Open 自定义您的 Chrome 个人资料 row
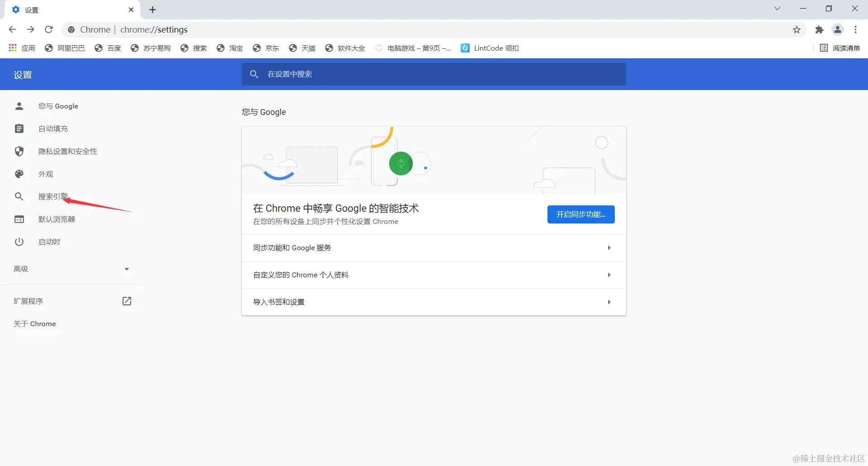The height and width of the screenshot is (466, 868). [x=434, y=275]
